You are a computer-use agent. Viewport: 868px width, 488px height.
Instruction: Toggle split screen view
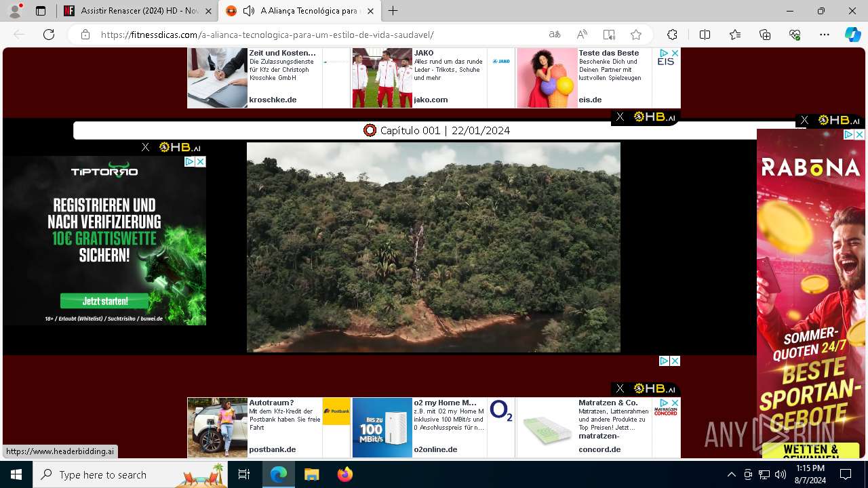pyautogui.click(x=705, y=35)
